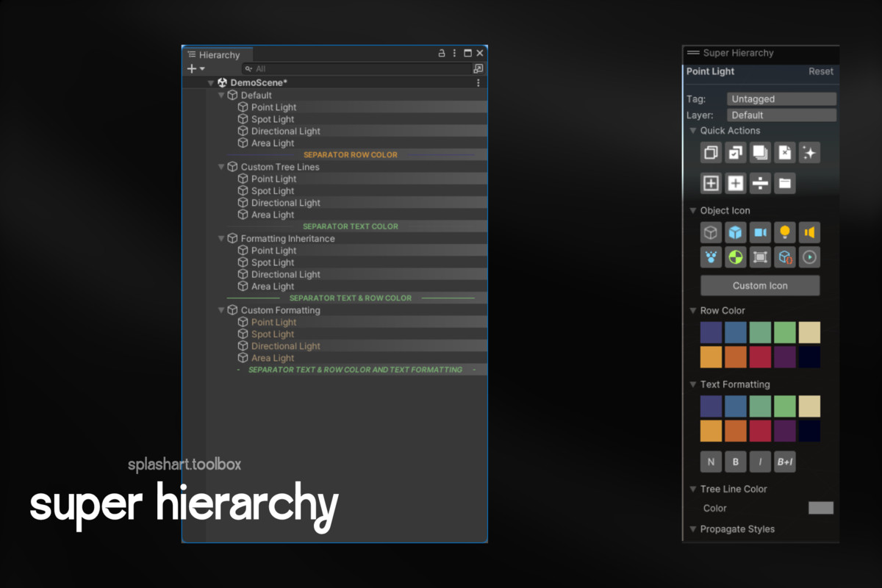Open the Tag dropdown showing Untagged
This screenshot has width=882, height=588.
coord(781,99)
